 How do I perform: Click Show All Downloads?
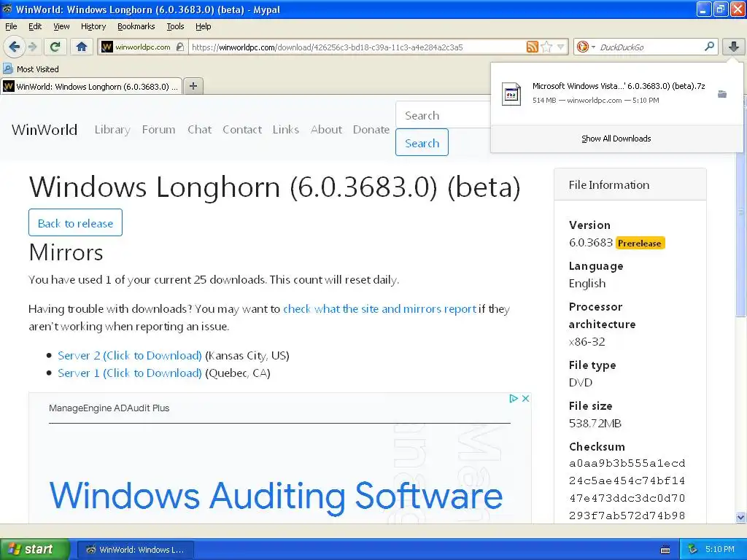coord(616,139)
